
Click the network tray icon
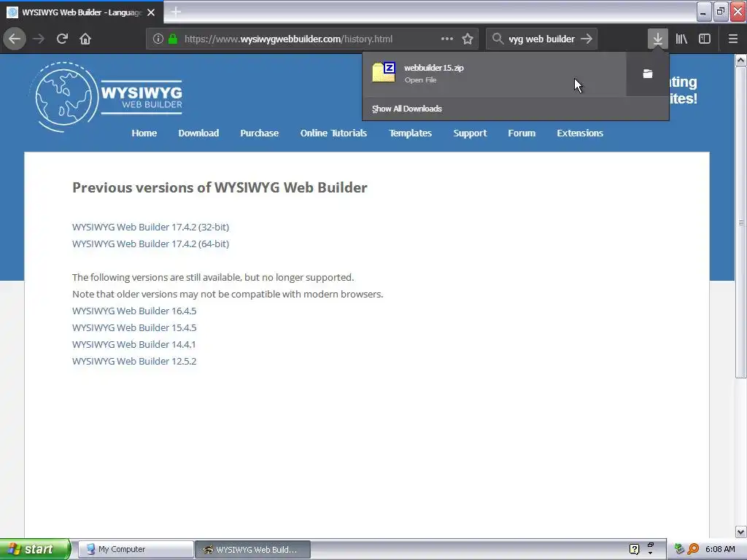click(679, 549)
